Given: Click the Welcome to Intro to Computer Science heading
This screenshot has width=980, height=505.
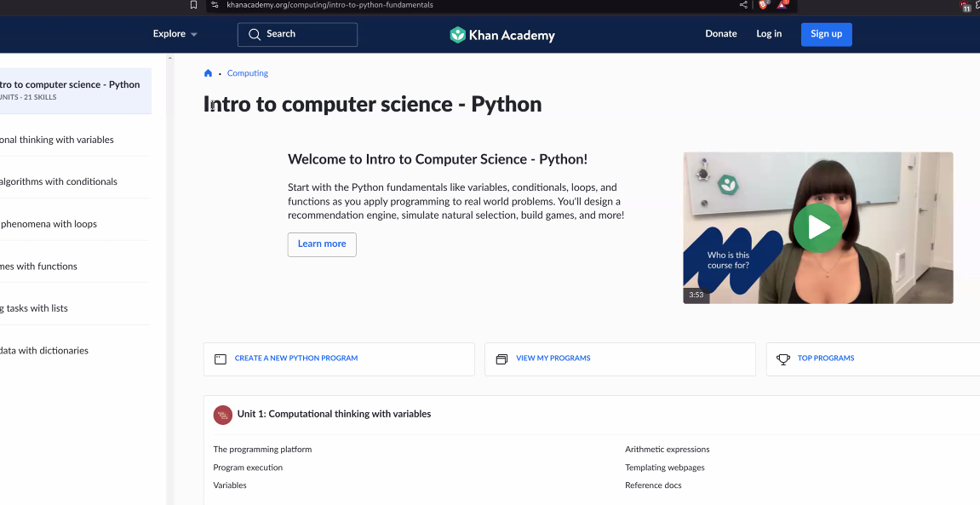Looking at the screenshot, I should (438, 159).
